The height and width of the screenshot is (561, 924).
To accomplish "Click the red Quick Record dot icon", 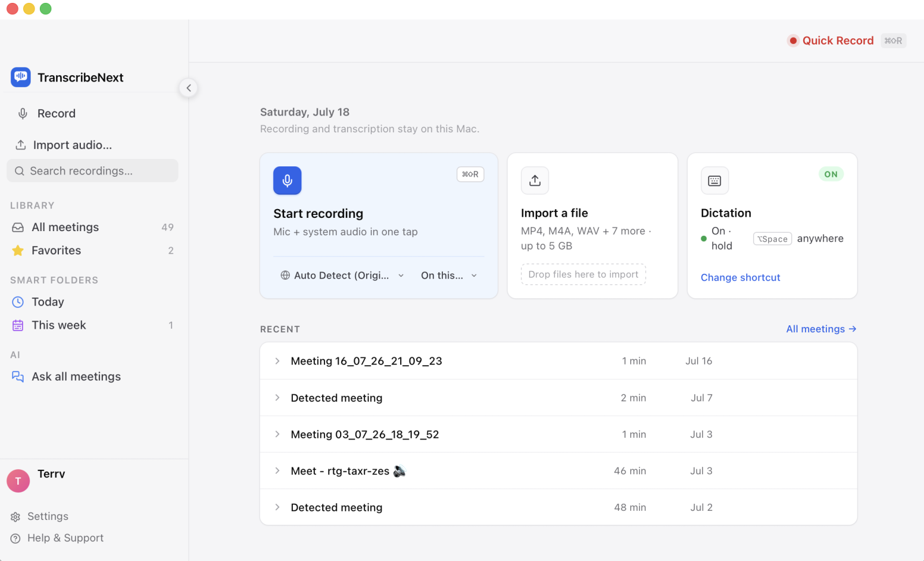I will tap(793, 40).
